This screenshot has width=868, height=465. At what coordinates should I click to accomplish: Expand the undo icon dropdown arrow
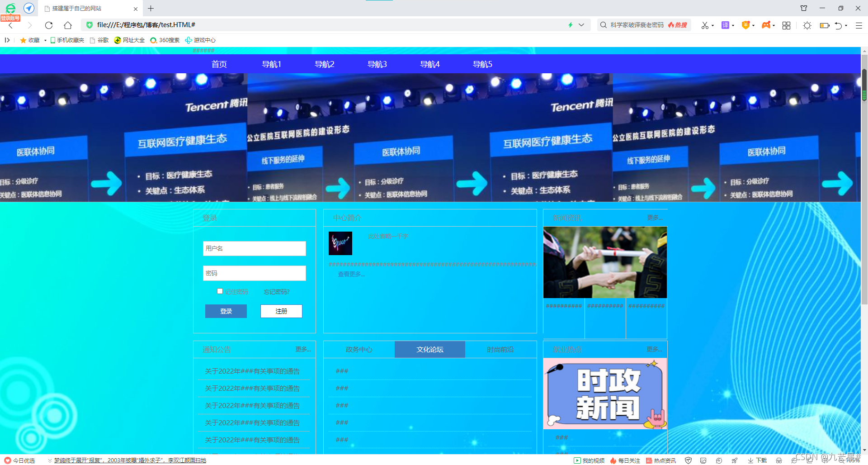coord(846,25)
